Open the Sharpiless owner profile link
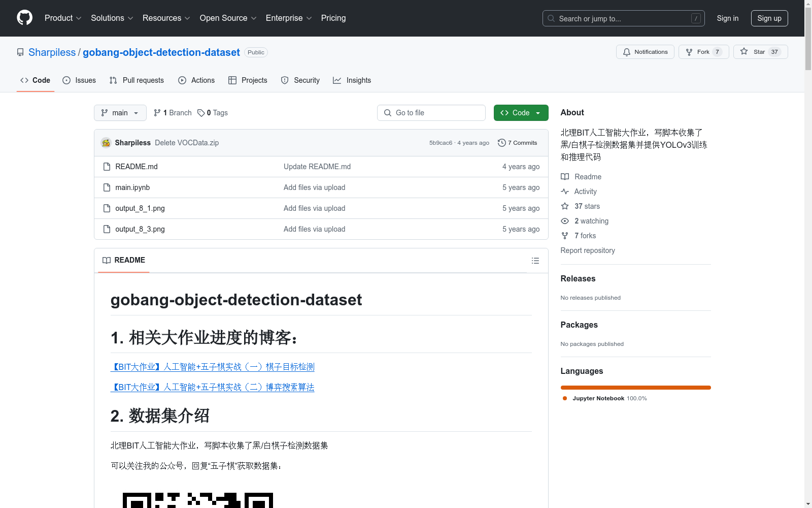The height and width of the screenshot is (508, 812). tap(52, 52)
